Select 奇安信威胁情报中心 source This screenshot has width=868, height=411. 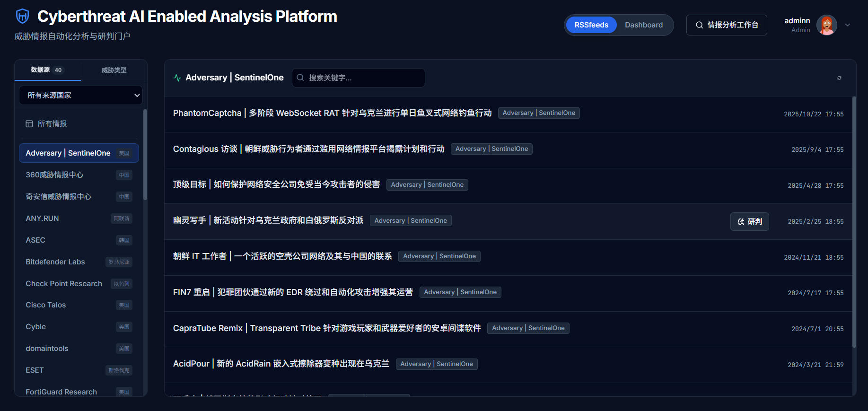point(79,197)
